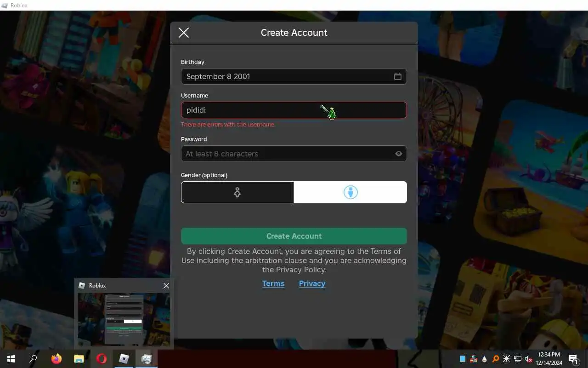Image resolution: width=588 pixels, height=368 pixels.
Task: Click the blue square tray icon
Action: point(463,359)
